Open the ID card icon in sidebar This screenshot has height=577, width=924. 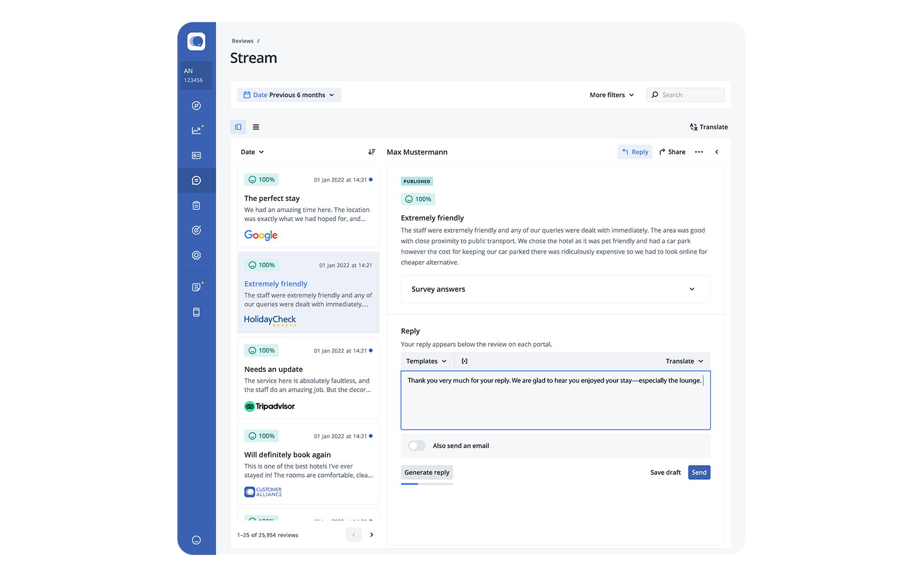[197, 155]
